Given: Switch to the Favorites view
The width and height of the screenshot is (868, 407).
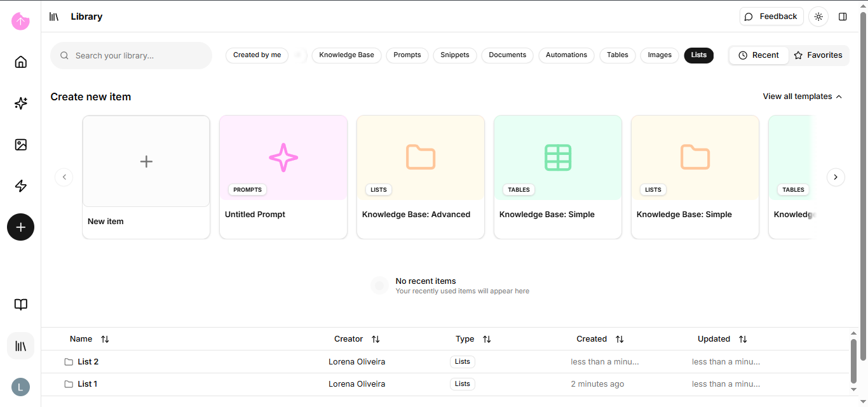Looking at the screenshot, I should pyautogui.click(x=818, y=55).
